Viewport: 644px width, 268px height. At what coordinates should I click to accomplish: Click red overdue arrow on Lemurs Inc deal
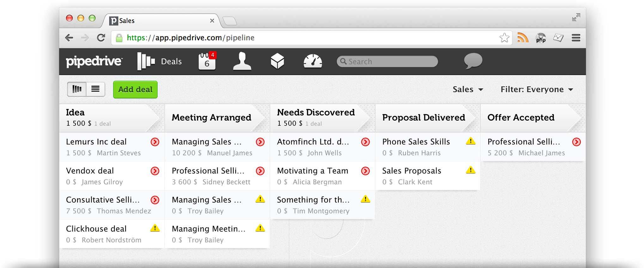coord(155,142)
